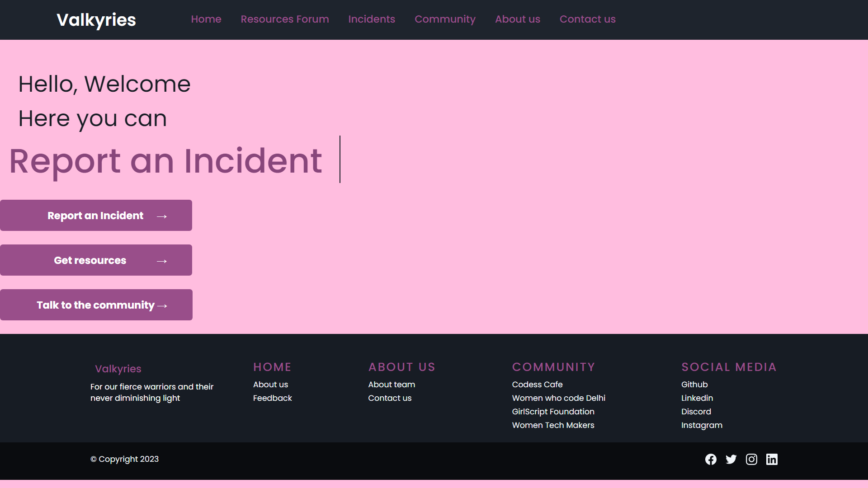This screenshot has width=868, height=488.
Task: Open the LinkedIn icon in footer
Action: coord(772,459)
